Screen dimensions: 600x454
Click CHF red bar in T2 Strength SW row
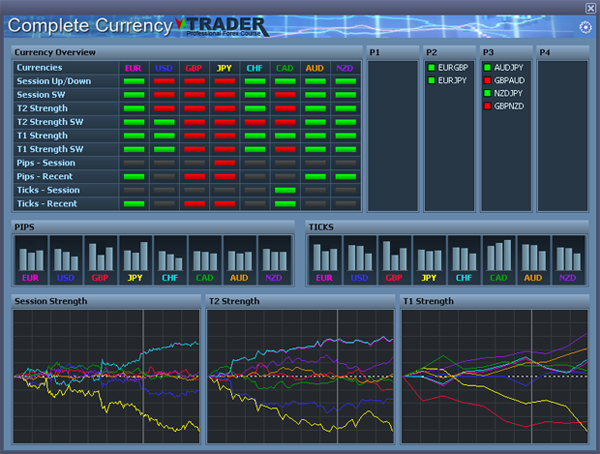tap(255, 122)
